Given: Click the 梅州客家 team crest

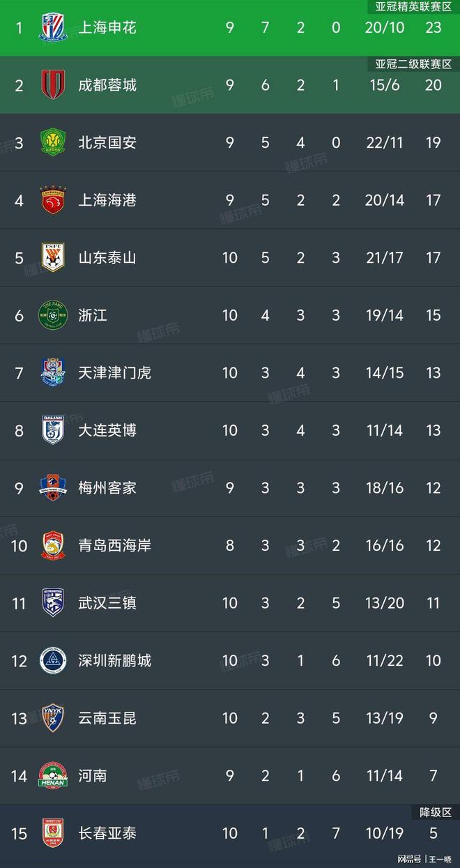Looking at the screenshot, I should [53, 488].
